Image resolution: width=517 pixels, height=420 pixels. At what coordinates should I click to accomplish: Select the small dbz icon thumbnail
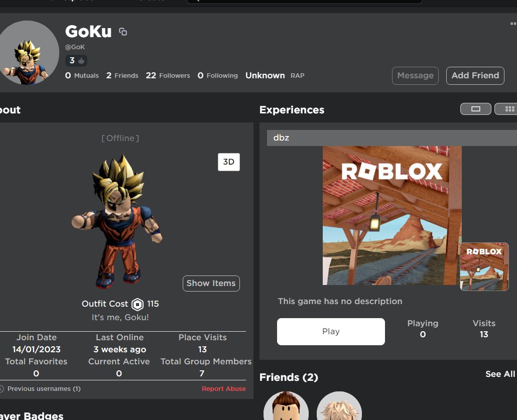pyautogui.click(x=484, y=266)
